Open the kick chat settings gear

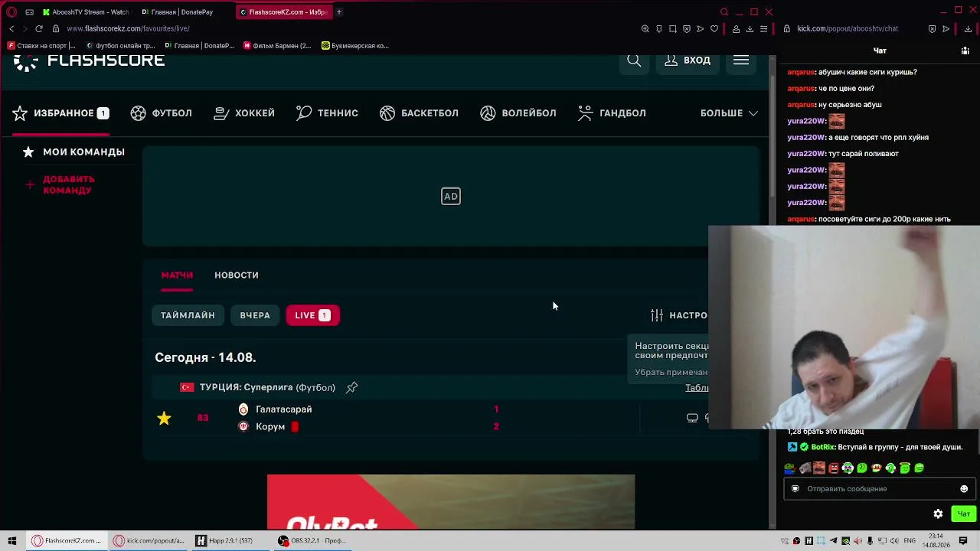(938, 514)
